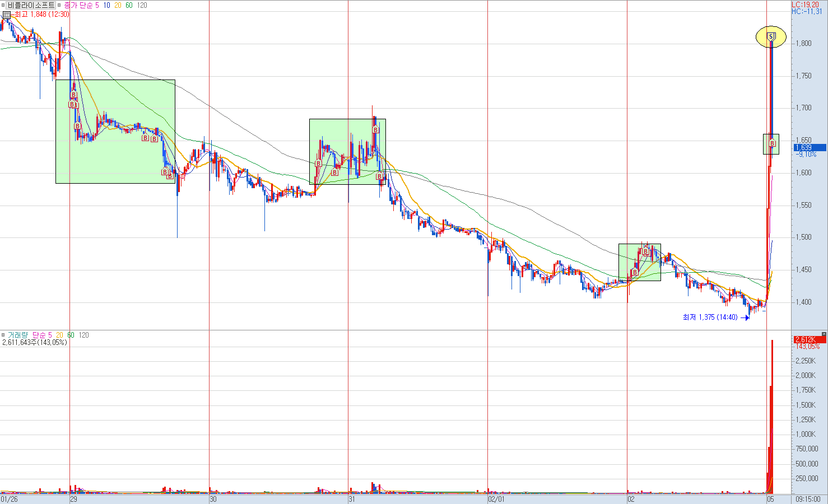The image size is (828, 504).
Task: Click the 최고 1,848 (12:30) high label
Action: pos(41,15)
